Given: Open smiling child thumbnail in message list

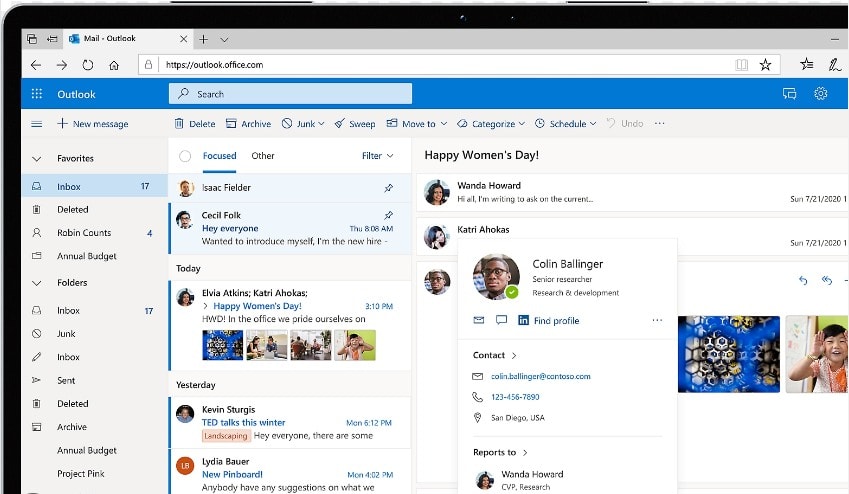Looking at the screenshot, I should [355, 346].
